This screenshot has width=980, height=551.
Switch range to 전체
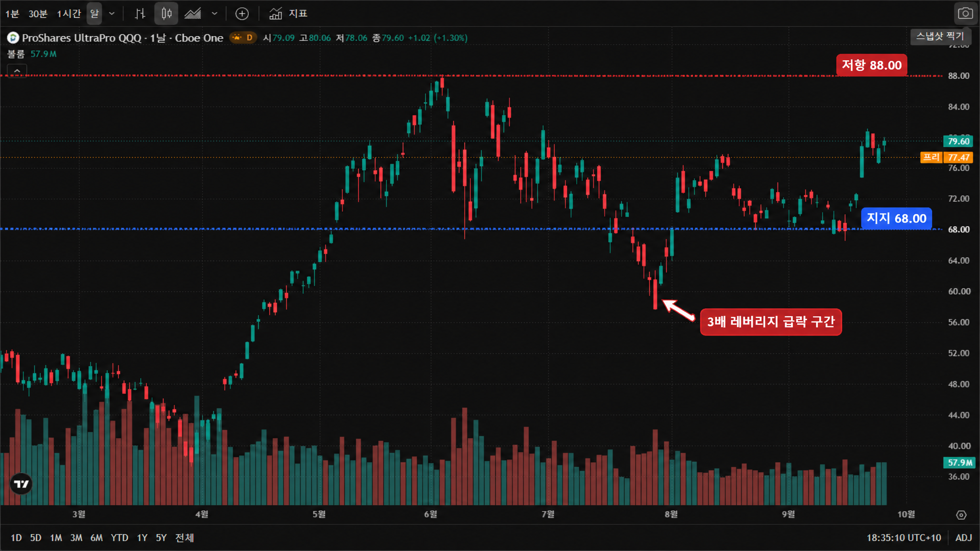pos(184,538)
